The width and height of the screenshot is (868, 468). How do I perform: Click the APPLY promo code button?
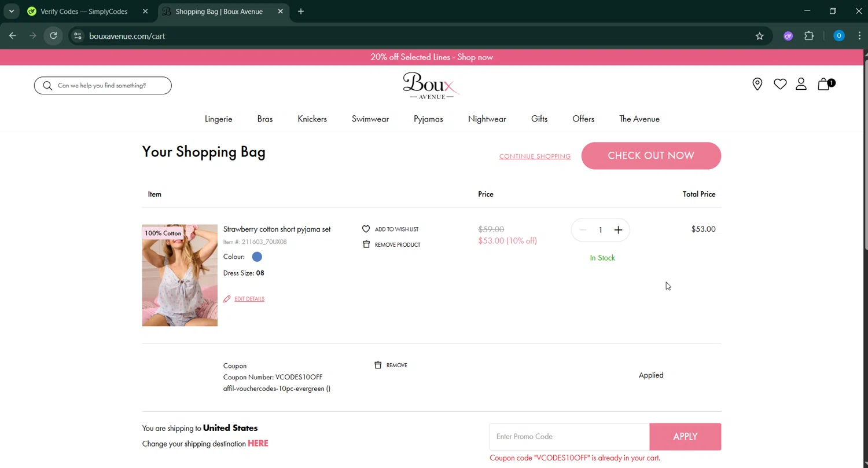685,437
